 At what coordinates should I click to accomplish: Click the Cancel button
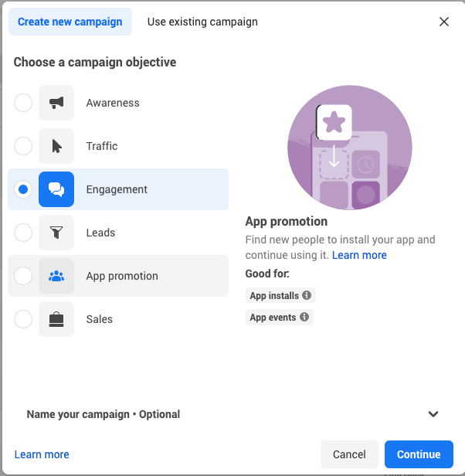tap(349, 454)
